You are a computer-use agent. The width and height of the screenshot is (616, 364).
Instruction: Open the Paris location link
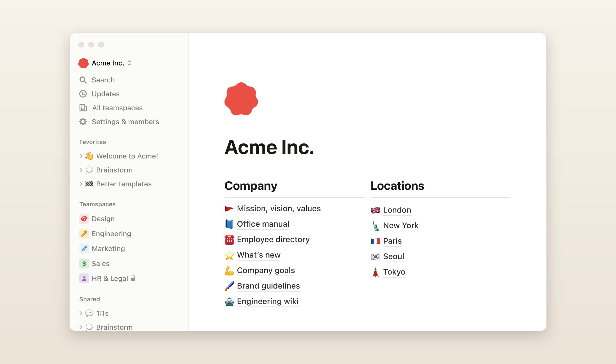392,241
